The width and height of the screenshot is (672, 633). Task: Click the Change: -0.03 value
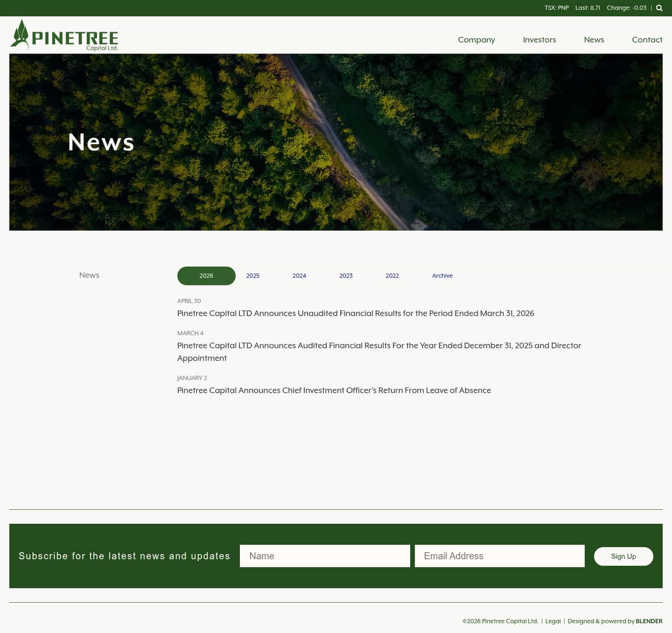tap(627, 8)
